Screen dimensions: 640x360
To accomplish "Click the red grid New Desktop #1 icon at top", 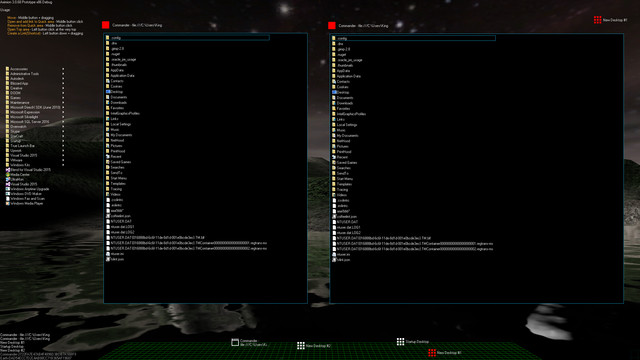I will tap(598, 20).
